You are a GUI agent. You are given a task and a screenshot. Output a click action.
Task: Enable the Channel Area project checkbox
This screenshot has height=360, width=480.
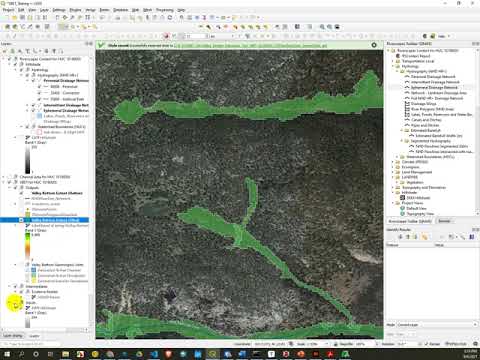pyautogui.click(x=10, y=177)
